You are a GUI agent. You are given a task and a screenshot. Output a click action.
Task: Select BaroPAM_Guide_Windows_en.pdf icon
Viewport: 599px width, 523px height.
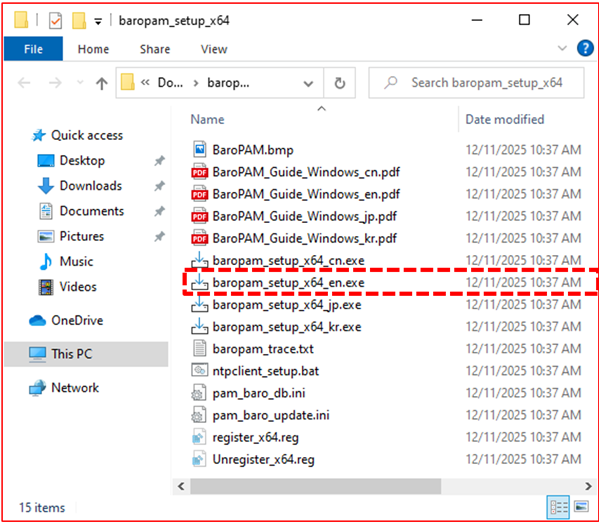point(199,194)
